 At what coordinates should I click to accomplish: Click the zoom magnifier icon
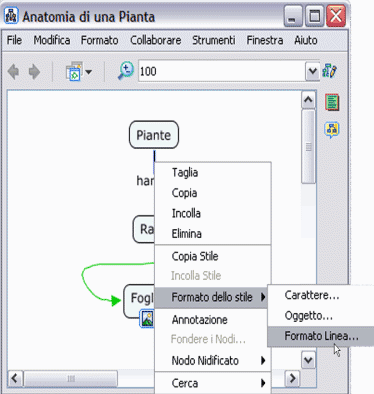point(126,71)
